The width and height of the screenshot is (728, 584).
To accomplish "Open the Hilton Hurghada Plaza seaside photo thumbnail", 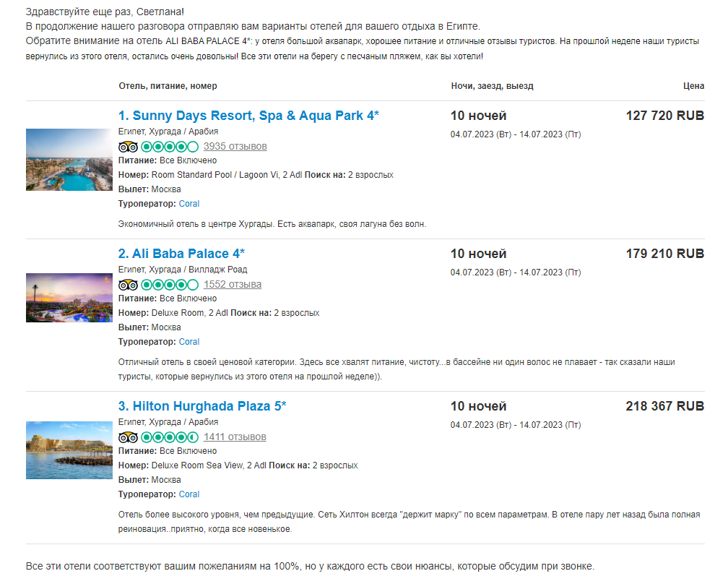I will (x=69, y=450).
